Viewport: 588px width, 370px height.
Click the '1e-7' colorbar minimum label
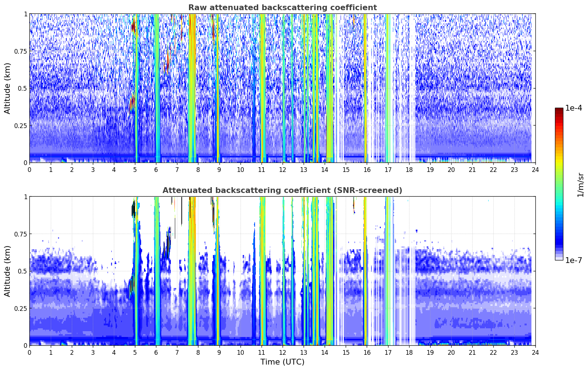(573, 260)
